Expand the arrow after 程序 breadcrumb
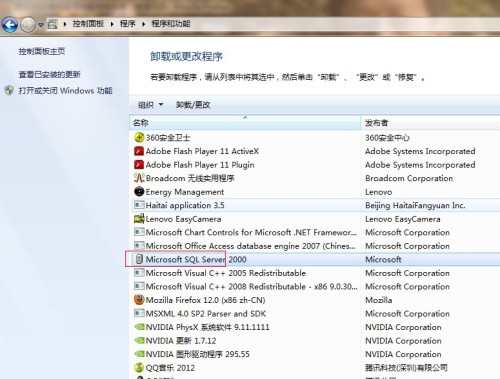This screenshot has height=379, width=500. [x=144, y=24]
